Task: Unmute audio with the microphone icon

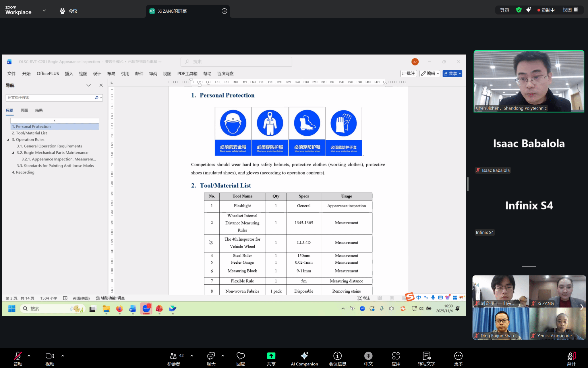Action: coord(18,356)
